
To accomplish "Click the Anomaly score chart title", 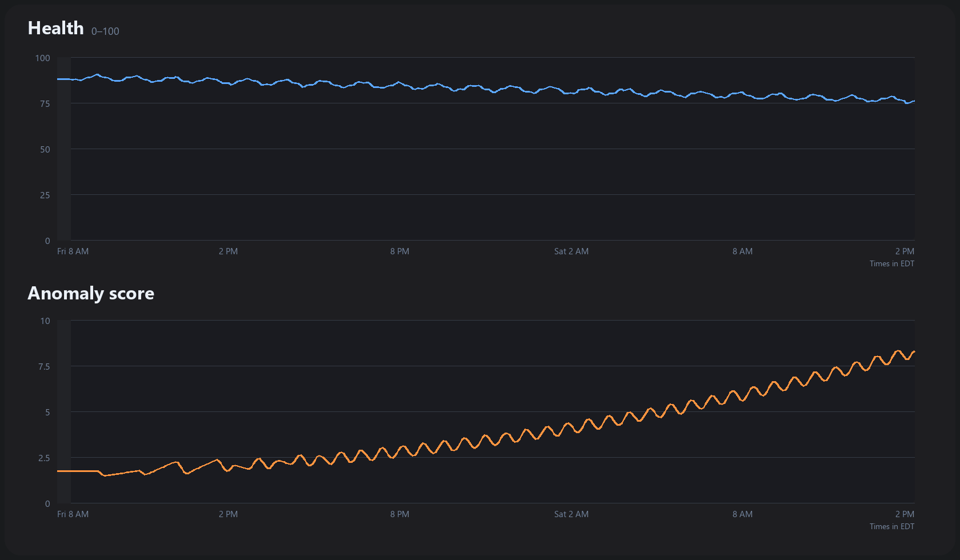I will pyautogui.click(x=91, y=293).
